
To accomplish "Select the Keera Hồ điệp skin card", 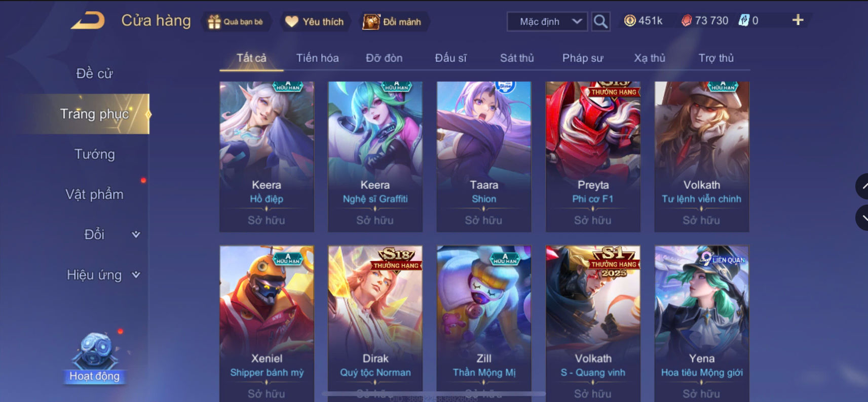I will click(267, 156).
